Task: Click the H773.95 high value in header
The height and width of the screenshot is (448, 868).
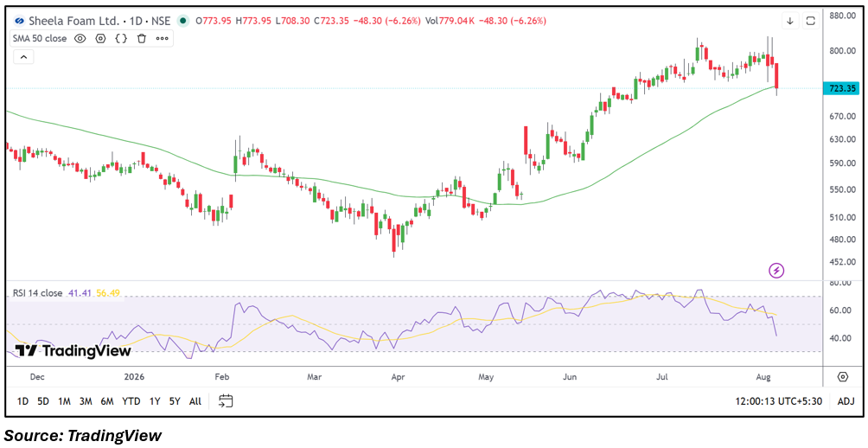Action: pyautogui.click(x=253, y=21)
